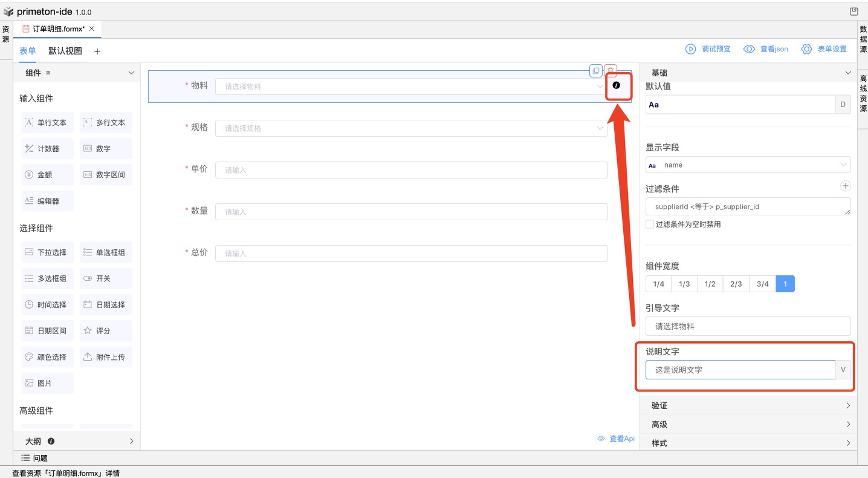The height and width of the screenshot is (478, 868).
Task: Click 查看json button
Action: [766, 49]
